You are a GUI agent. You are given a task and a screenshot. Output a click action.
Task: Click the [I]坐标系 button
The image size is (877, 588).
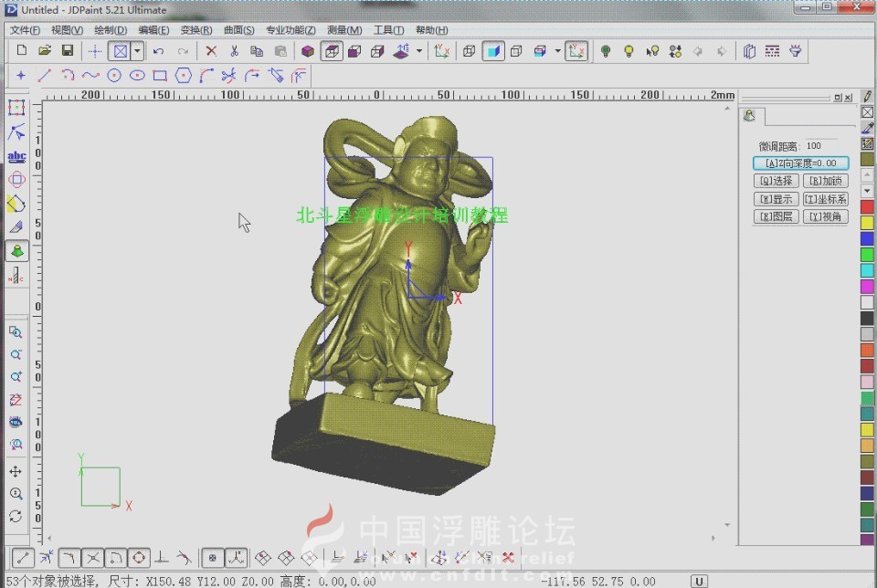tap(825, 199)
